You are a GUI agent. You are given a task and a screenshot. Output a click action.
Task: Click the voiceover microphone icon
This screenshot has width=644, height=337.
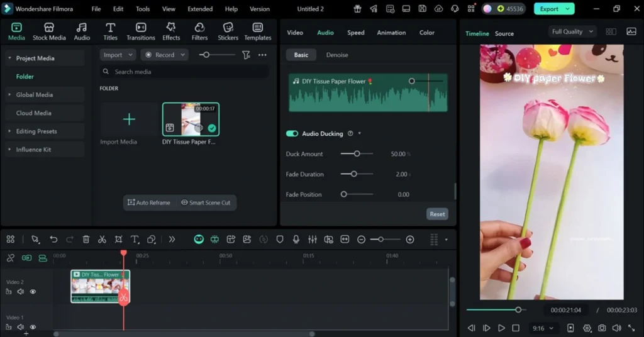coord(296,240)
